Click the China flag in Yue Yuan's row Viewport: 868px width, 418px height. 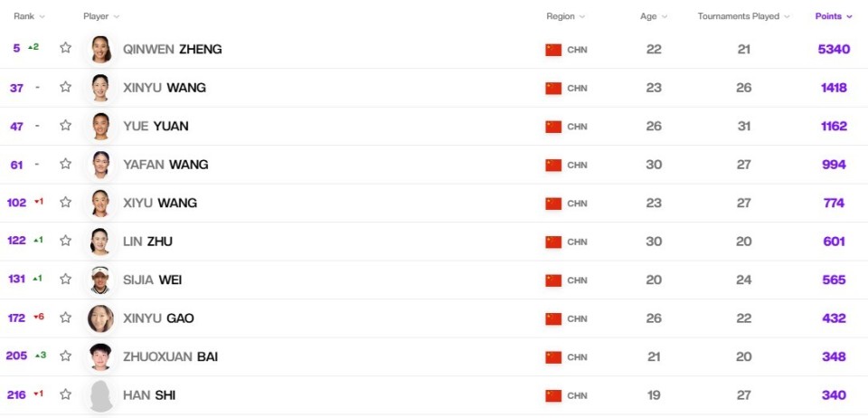[553, 127]
